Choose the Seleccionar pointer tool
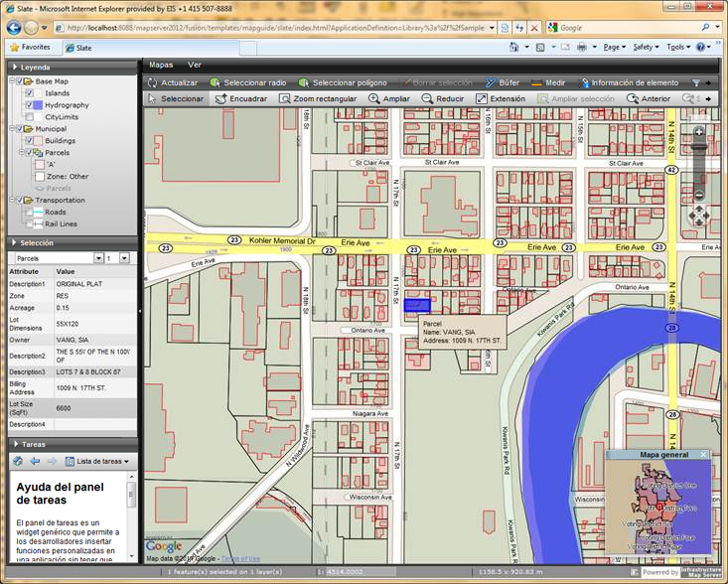Image resolution: width=728 pixels, height=584 pixels. pyautogui.click(x=176, y=98)
